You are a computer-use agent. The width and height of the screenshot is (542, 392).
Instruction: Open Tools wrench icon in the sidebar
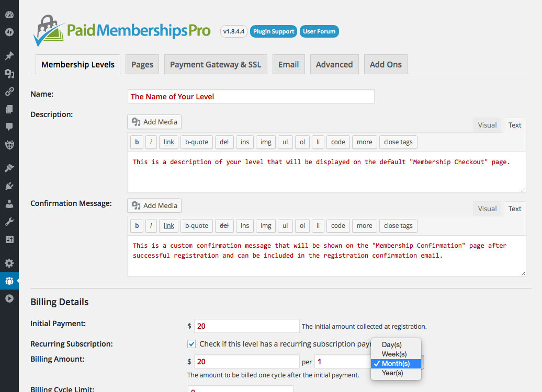click(x=9, y=222)
